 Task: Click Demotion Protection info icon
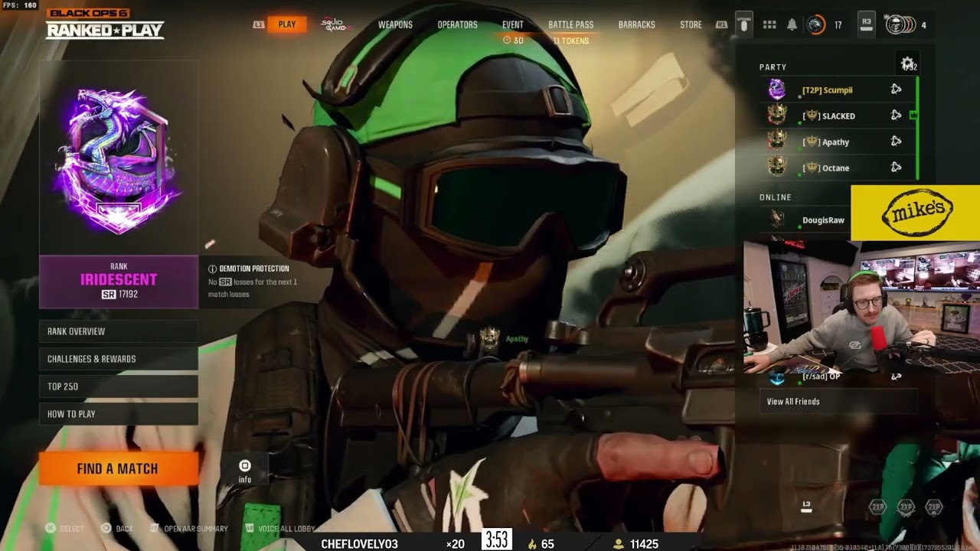tap(212, 269)
